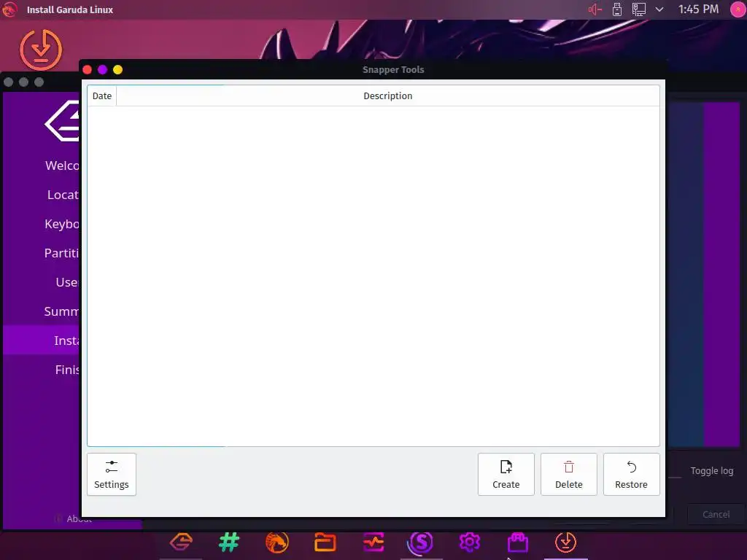Viewport: 747px width, 560px height.
Task: Open the USB device tray icon
Action: click(x=617, y=9)
